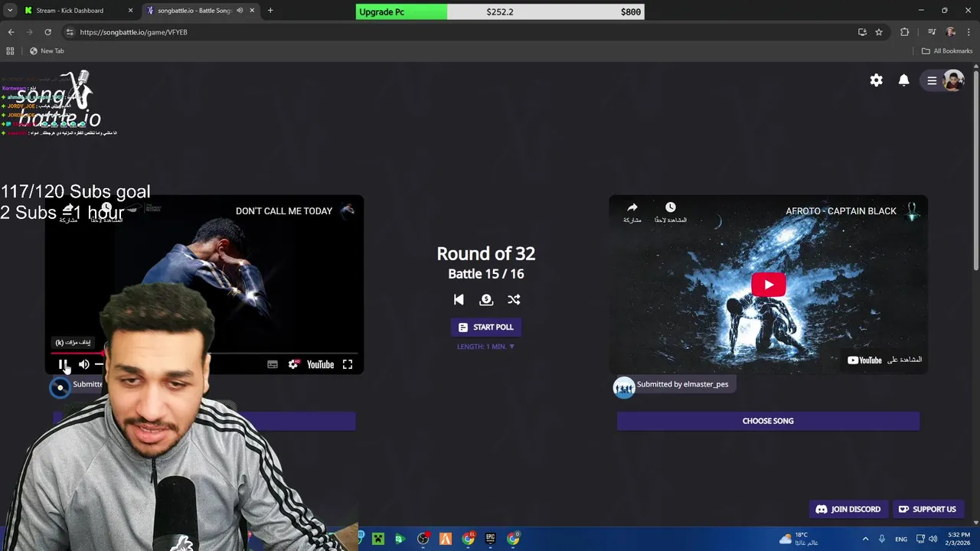Share the Captain Black video
The width and height of the screenshot is (980, 551).
632,212
